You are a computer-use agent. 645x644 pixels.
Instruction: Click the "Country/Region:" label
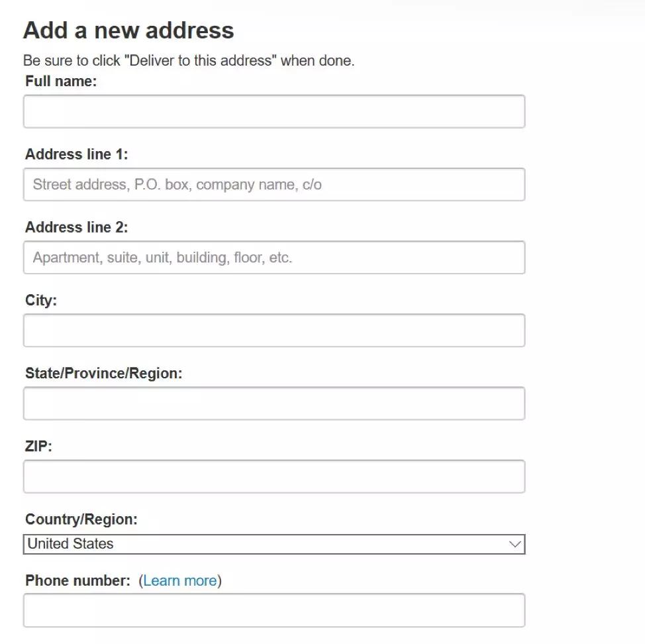(81, 519)
